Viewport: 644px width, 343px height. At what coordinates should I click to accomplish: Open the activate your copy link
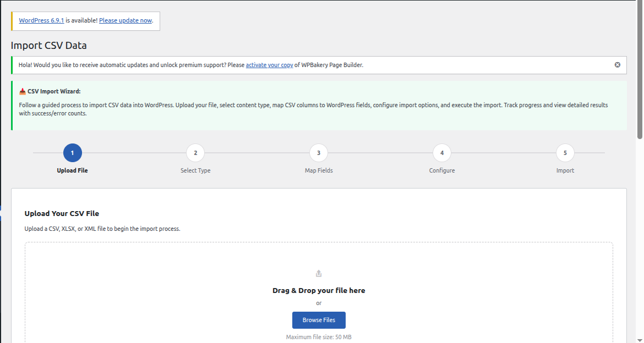click(269, 65)
